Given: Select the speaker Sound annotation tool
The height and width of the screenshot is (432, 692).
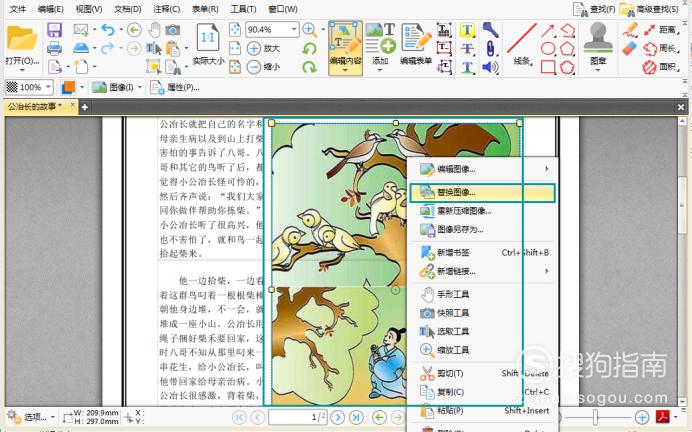Looking at the screenshot, I should [x=490, y=67].
